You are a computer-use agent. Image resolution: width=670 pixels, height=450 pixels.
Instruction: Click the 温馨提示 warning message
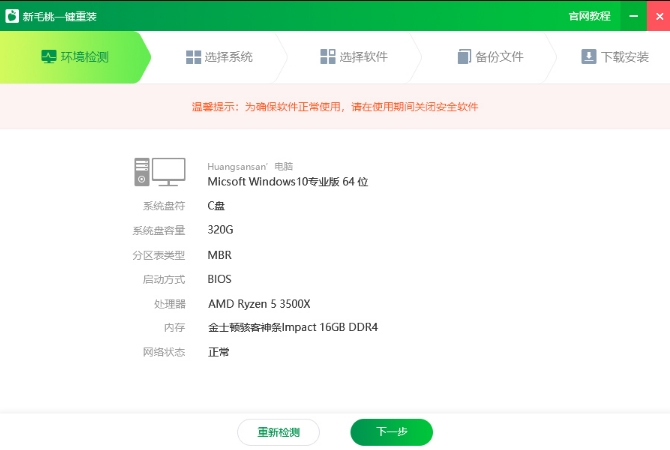coord(335,106)
